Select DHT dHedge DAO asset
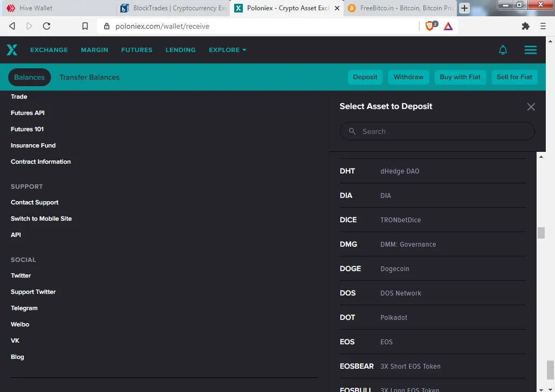 433,171
